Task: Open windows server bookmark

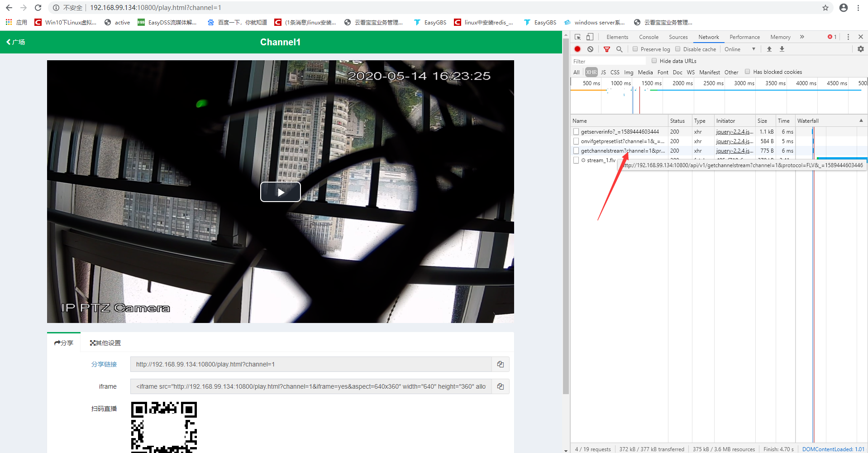Action: [x=595, y=22]
